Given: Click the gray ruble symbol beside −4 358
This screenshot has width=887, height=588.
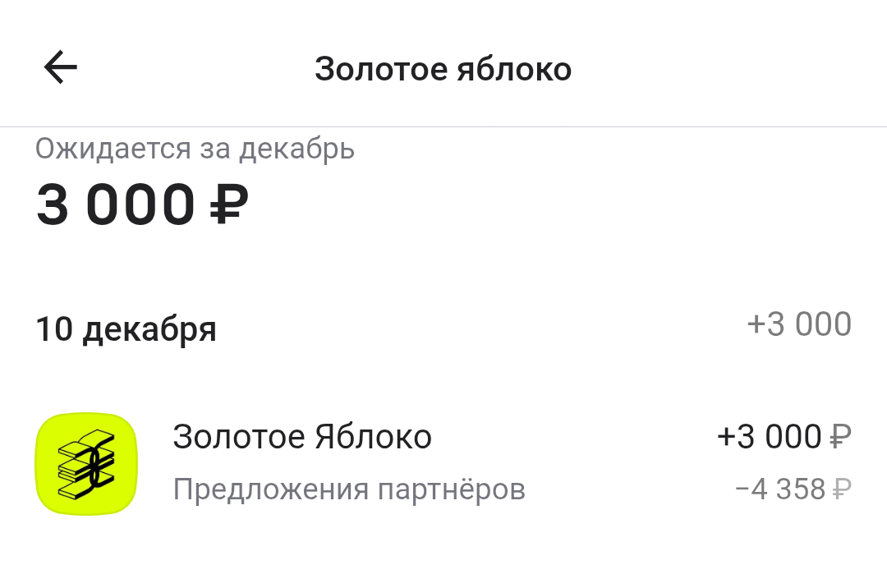Looking at the screenshot, I should [841, 490].
